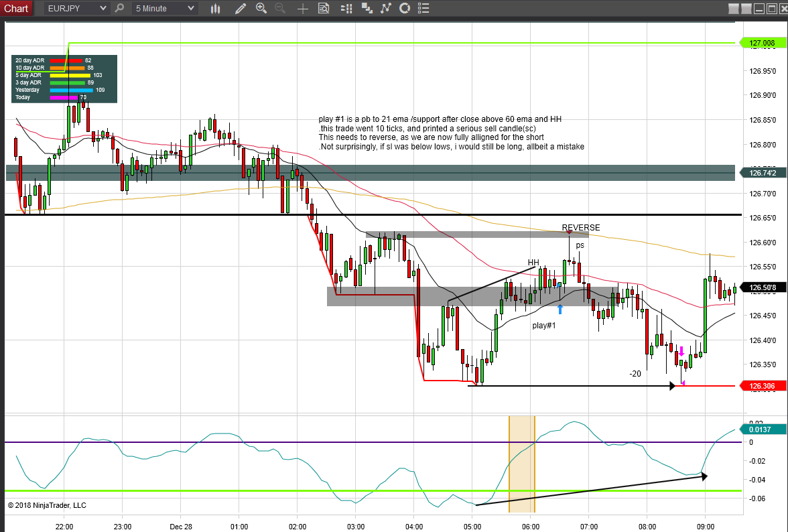Click the red Chart tab label

(16, 8)
